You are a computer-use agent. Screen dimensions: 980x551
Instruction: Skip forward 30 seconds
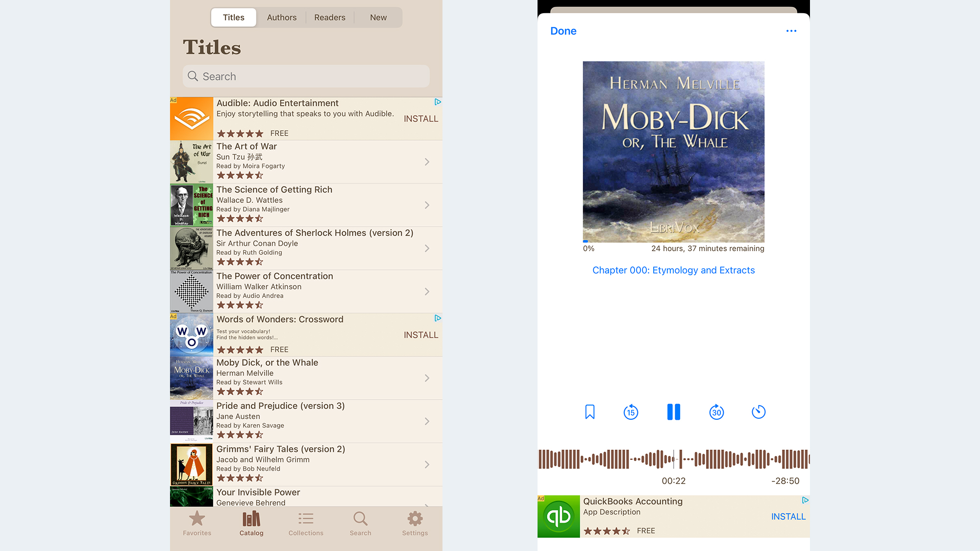[x=716, y=412]
